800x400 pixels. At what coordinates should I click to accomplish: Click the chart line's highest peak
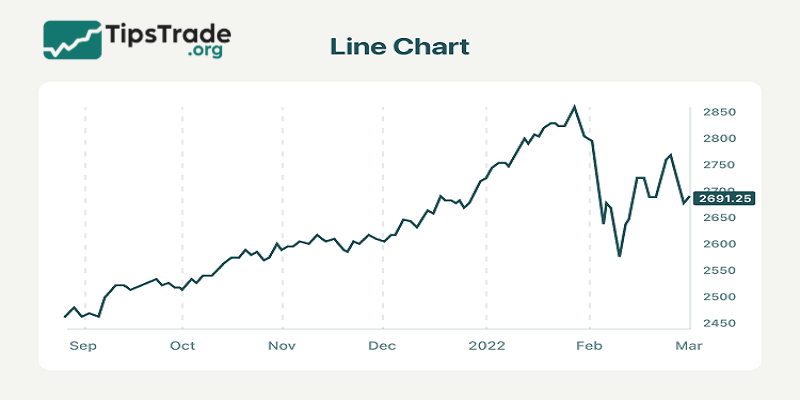tap(574, 106)
